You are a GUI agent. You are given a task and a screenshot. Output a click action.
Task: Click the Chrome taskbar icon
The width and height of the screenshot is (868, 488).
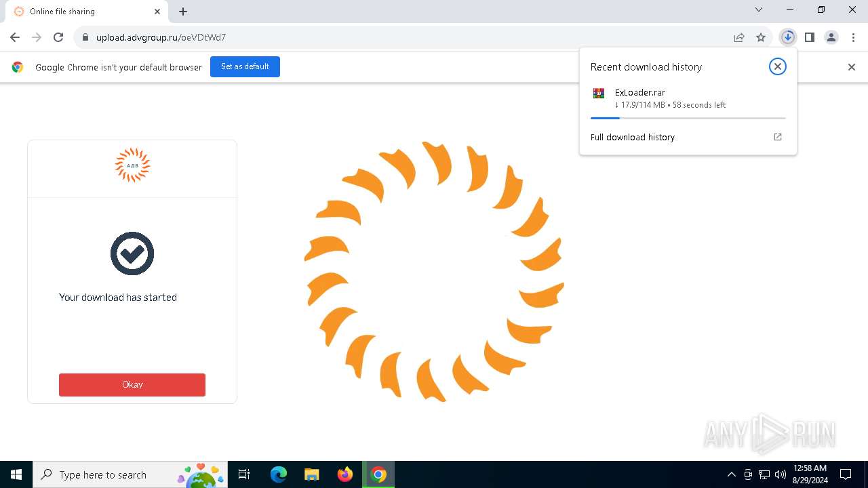[378, 474]
